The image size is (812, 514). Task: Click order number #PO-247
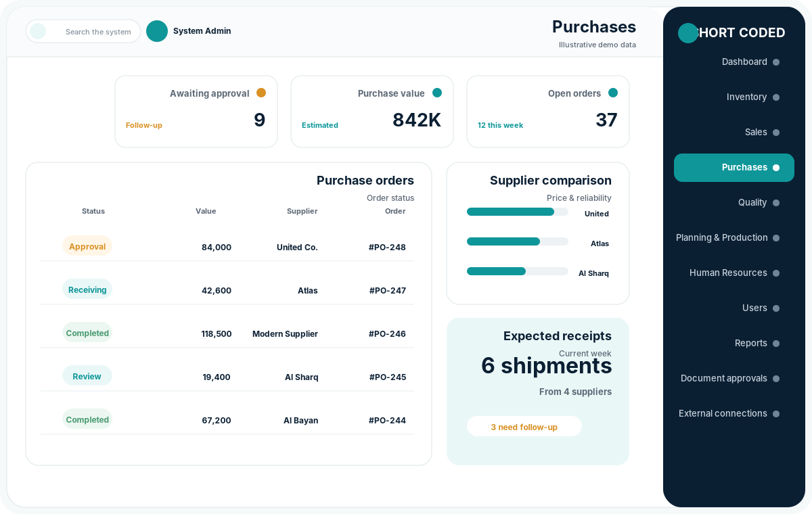(388, 291)
